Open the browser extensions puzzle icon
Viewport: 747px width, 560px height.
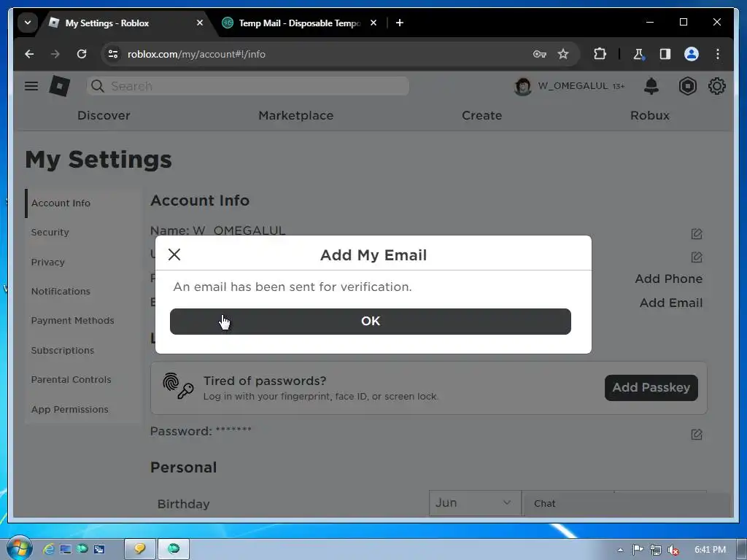point(600,54)
